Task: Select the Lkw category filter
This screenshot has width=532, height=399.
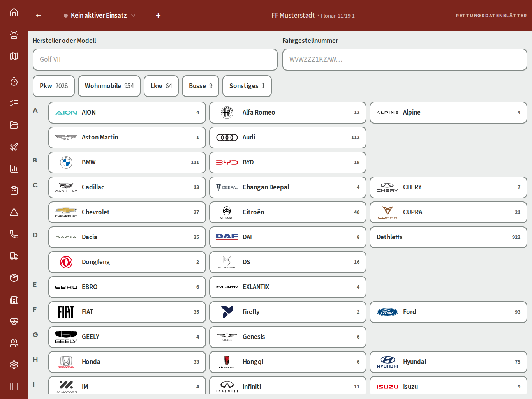Action: (x=161, y=86)
